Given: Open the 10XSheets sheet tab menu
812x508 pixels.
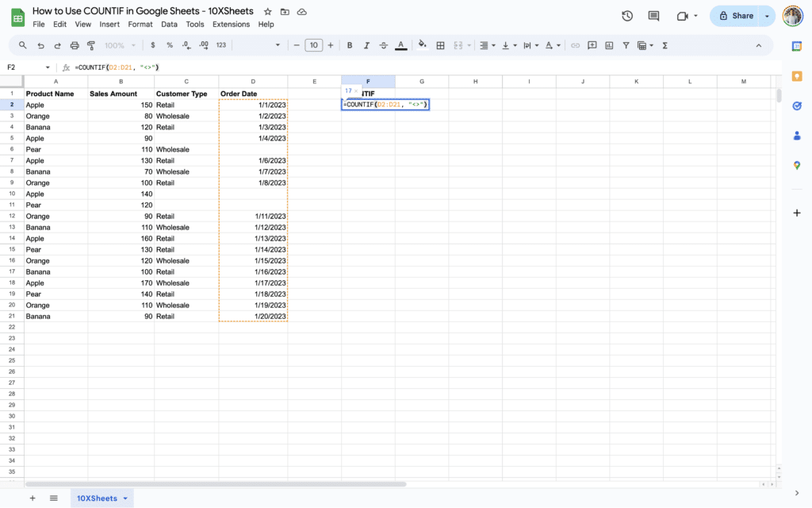Looking at the screenshot, I should click(124, 498).
